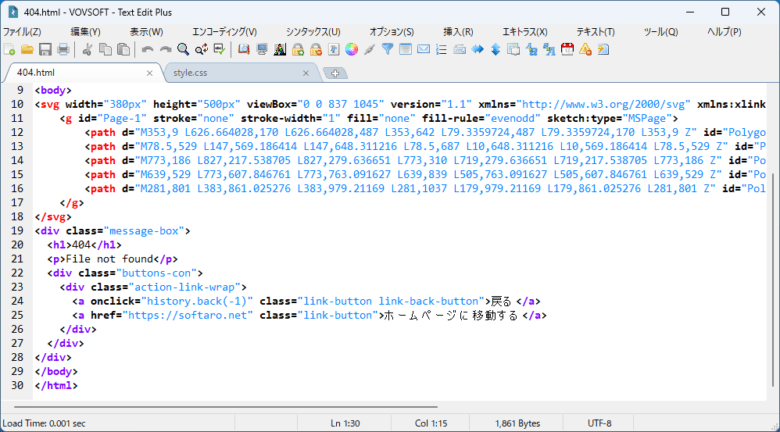The height and width of the screenshot is (432, 780).
Task: Open the ツール(Q) menu
Action: tap(661, 32)
